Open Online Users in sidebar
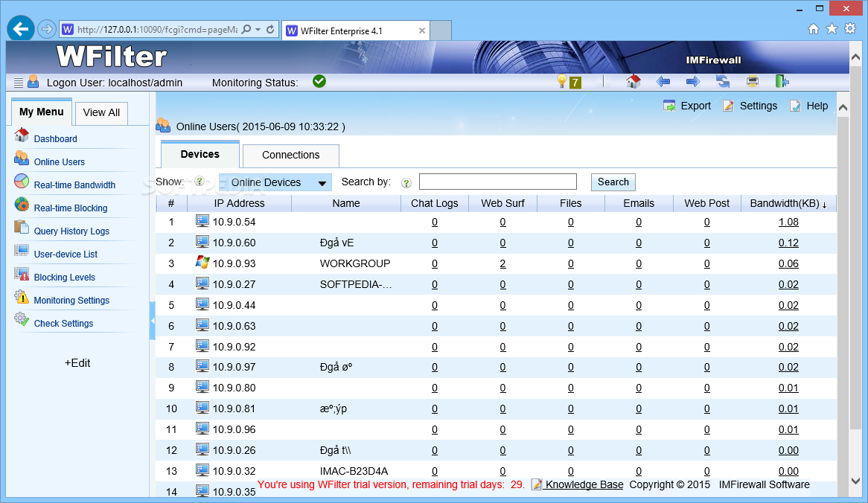 click(60, 162)
